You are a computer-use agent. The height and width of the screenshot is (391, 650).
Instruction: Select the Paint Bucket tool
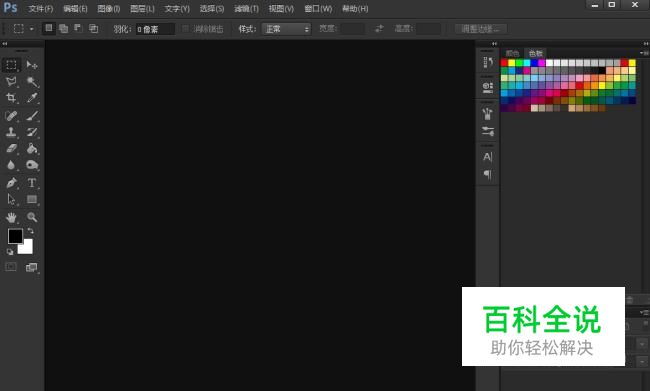(x=32, y=148)
